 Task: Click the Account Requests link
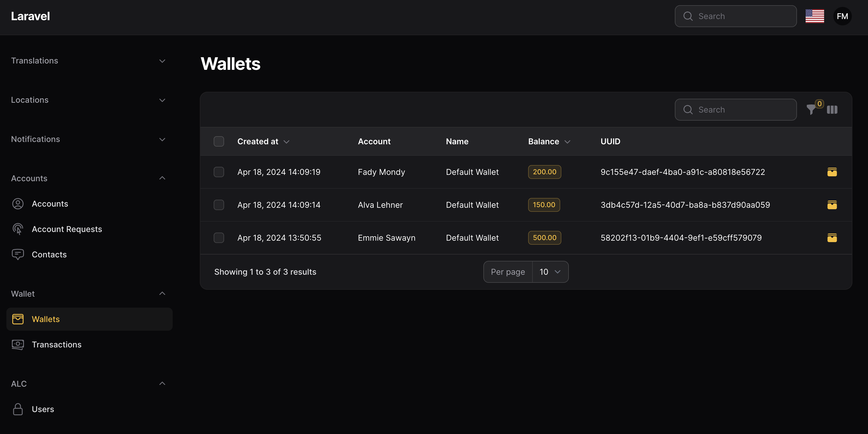point(66,229)
